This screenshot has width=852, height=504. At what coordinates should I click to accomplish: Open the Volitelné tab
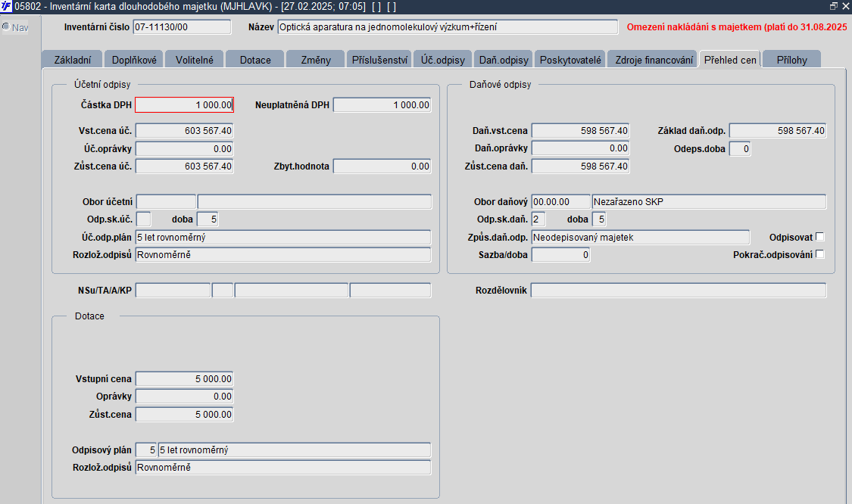coord(195,59)
